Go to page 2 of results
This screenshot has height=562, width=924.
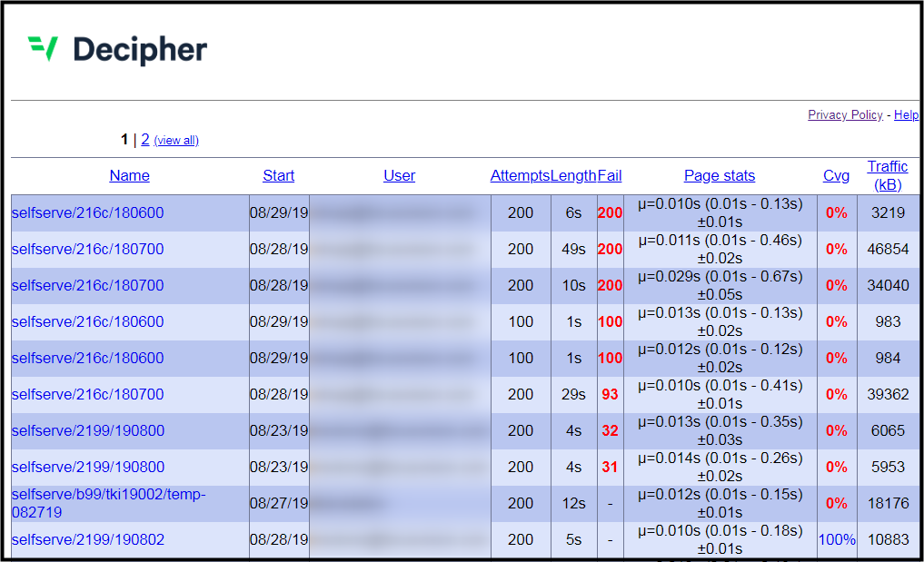click(145, 140)
